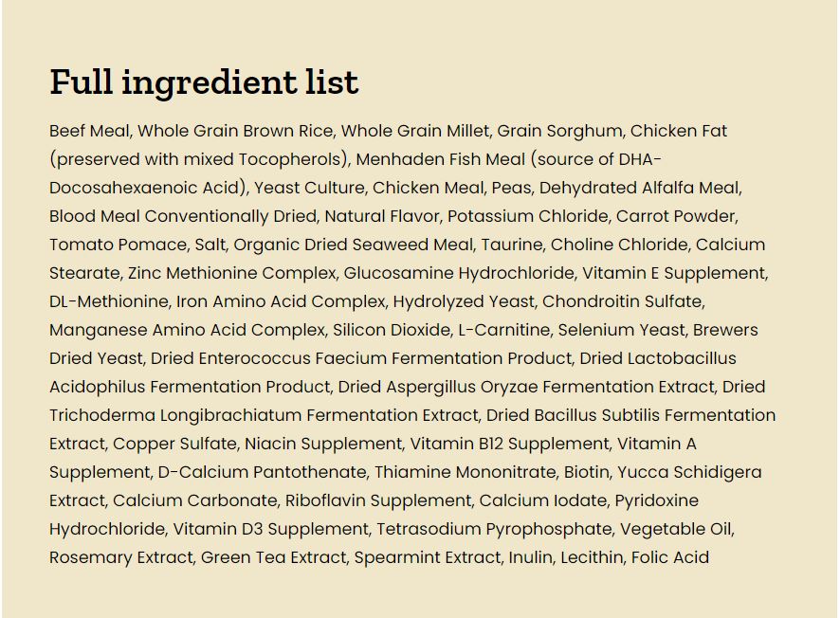Click 'Whole Grain Brown Rice' in list
This screenshot has width=840, height=618.
[x=235, y=131]
